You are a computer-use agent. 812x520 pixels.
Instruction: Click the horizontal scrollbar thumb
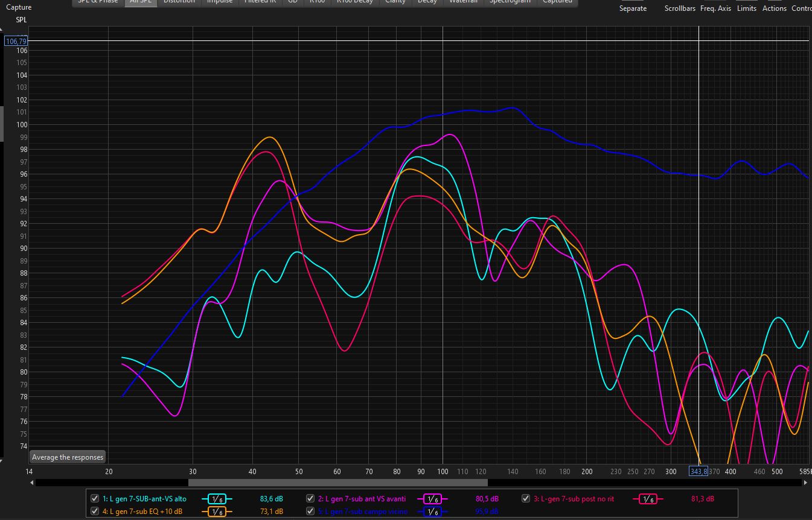click(337, 483)
